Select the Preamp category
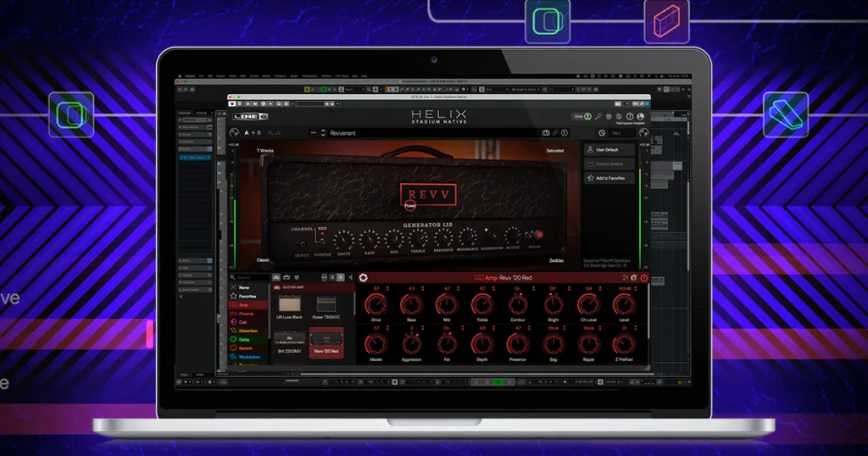868x456 pixels. (x=248, y=314)
